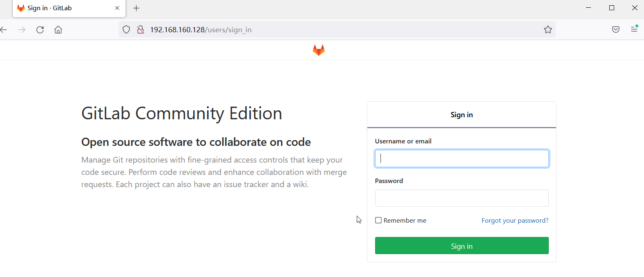The height and width of the screenshot is (277, 644).
Task: Click into the Password field
Action: tap(462, 198)
